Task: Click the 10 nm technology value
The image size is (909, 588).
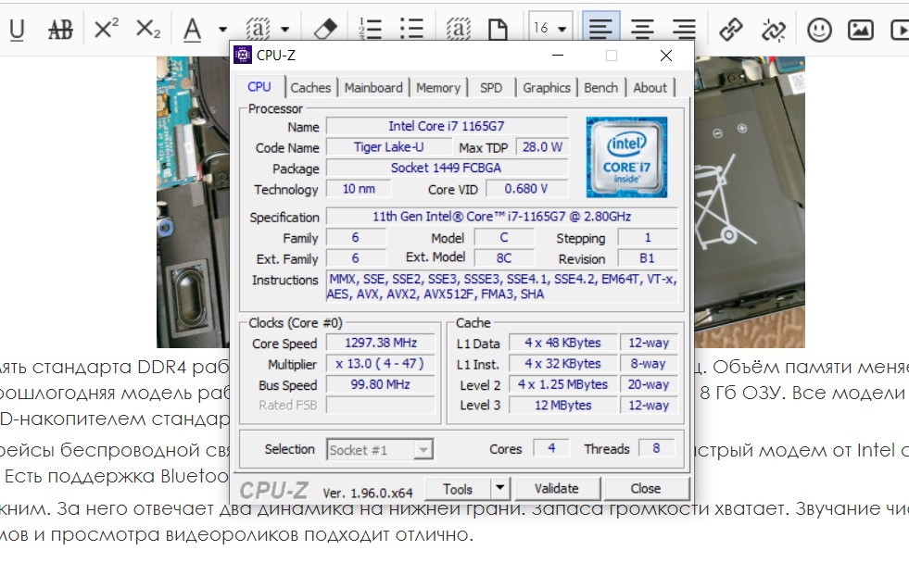Action: [359, 189]
